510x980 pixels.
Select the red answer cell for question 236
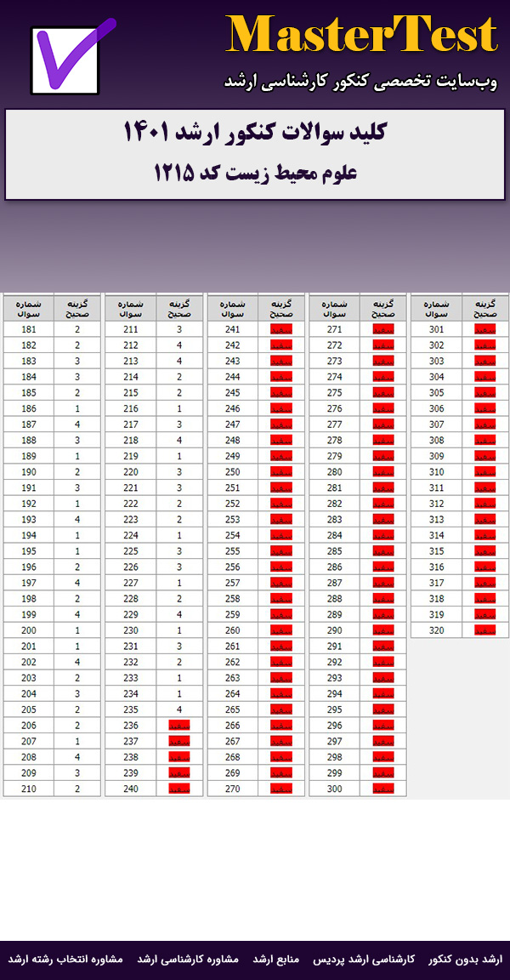(x=179, y=726)
